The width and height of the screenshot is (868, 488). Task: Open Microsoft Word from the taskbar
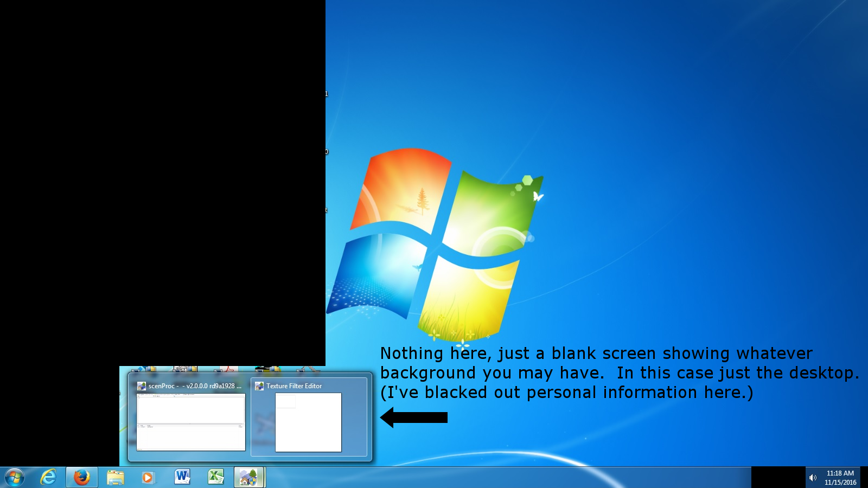(182, 477)
